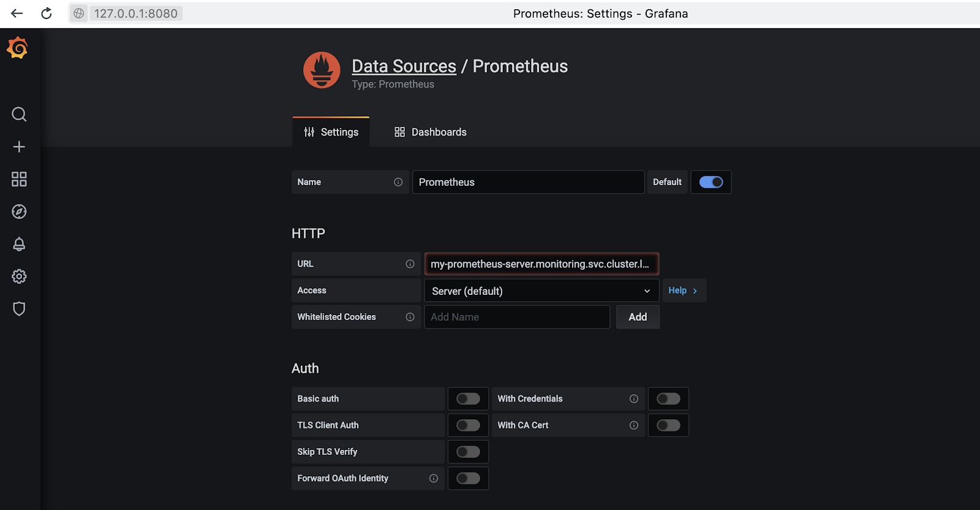Image resolution: width=980 pixels, height=510 pixels.
Task: Click the Whitelisted Cookies label
Action: point(336,317)
